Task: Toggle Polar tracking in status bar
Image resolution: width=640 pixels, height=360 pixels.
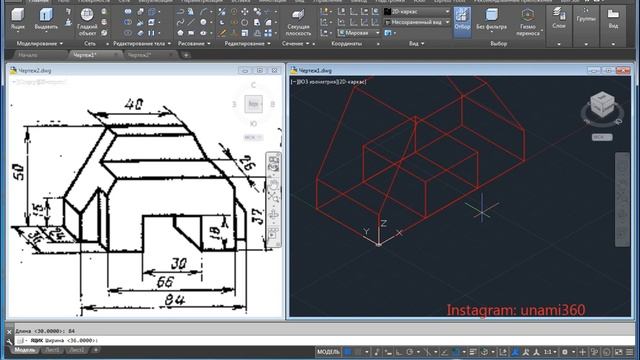Action: 409,351
